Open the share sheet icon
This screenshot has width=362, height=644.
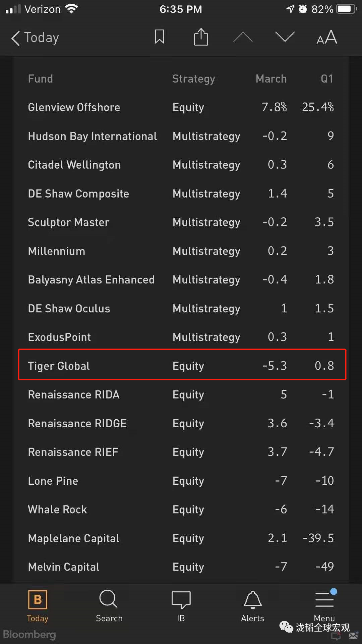point(201,37)
